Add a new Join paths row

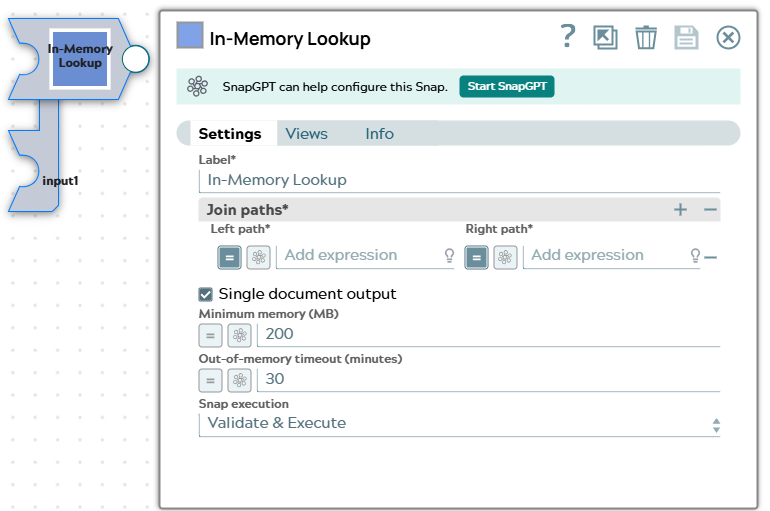(680, 210)
